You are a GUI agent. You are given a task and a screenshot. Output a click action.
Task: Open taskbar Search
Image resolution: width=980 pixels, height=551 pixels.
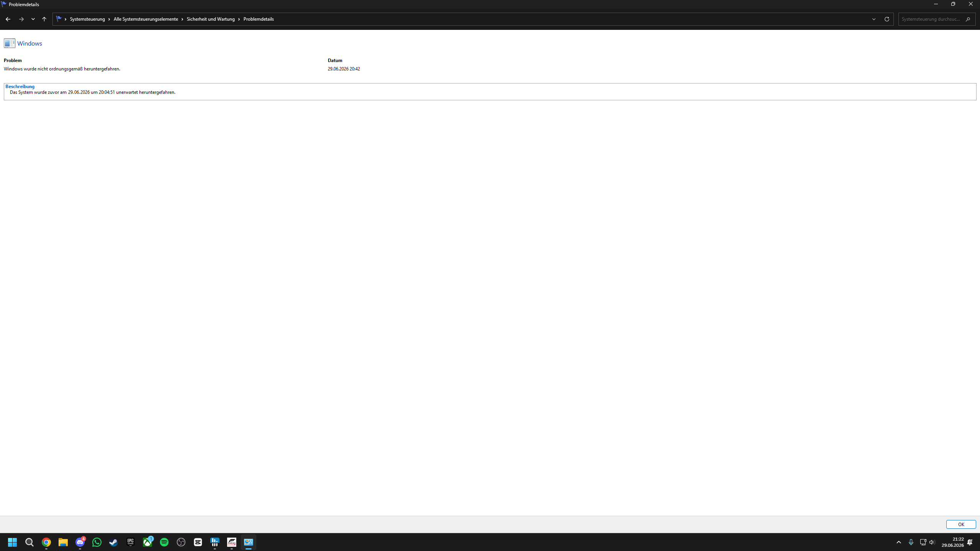(x=29, y=542)
